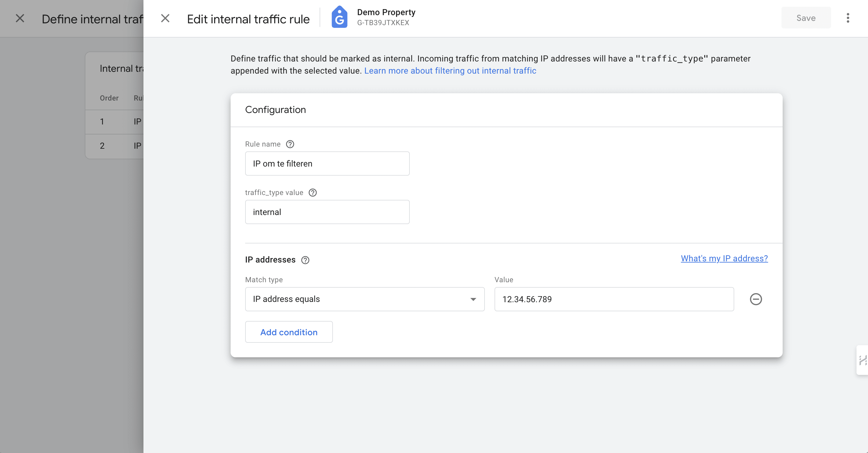Click the G-TB39JTXKEX measurement ID
Screen dimensions: 868x453
click(383, 23)
